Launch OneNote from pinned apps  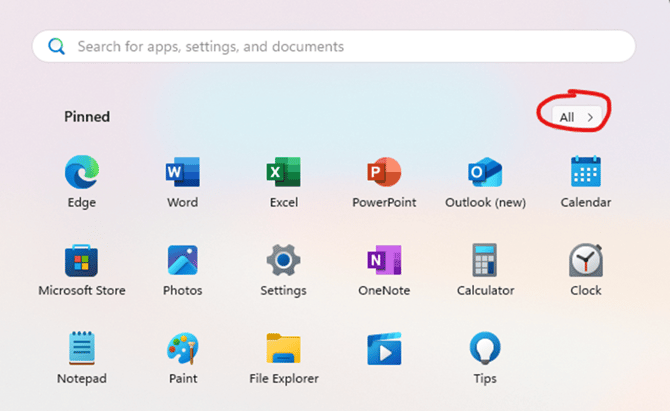(384, 261)
